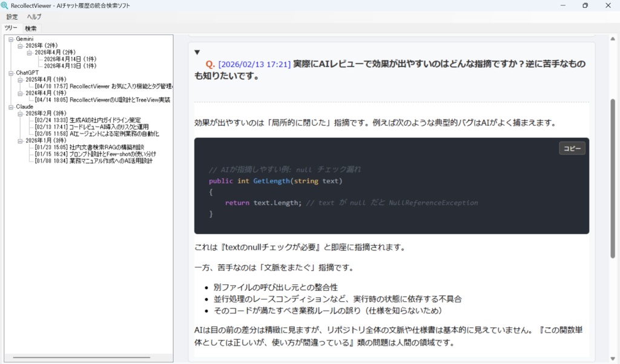Select tree row 2026年4月13日 (1件)
Image resolution: width=620 pixels, height=364 pixels.
(70, 66)
